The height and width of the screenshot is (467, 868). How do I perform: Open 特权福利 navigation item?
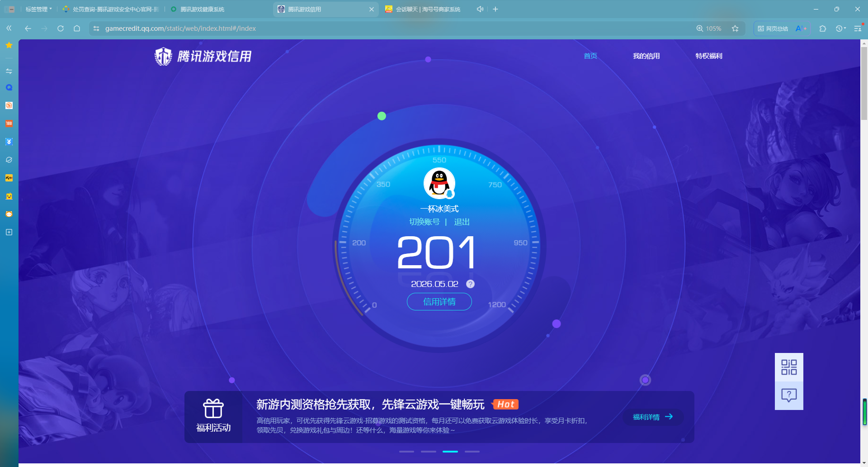(x=708, y=56)
